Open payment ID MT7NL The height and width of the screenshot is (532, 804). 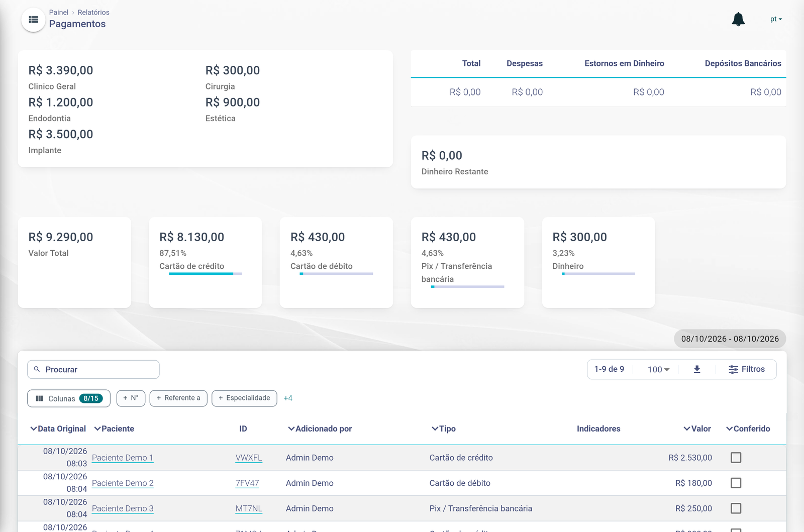point(249,508)
